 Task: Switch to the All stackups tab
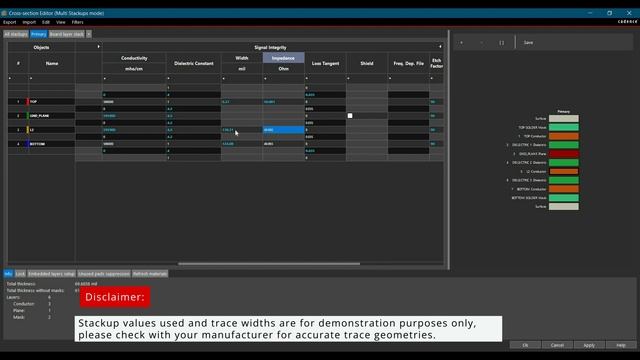(16, 34)
